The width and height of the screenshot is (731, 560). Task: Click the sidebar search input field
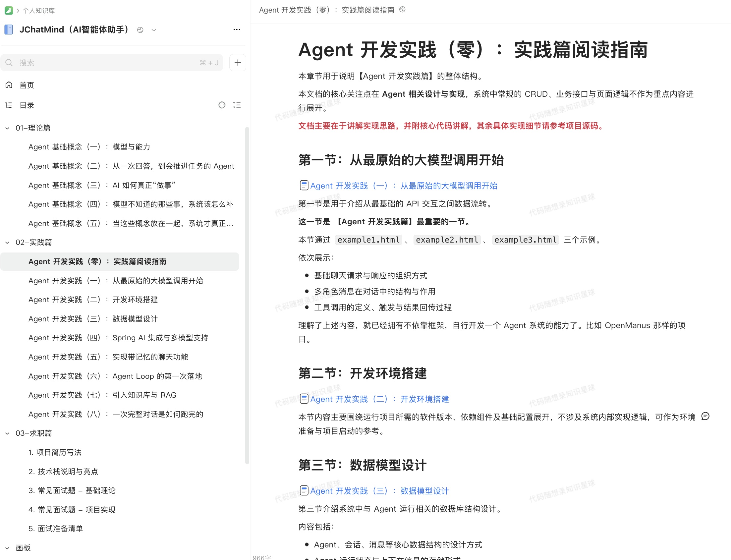107,63
